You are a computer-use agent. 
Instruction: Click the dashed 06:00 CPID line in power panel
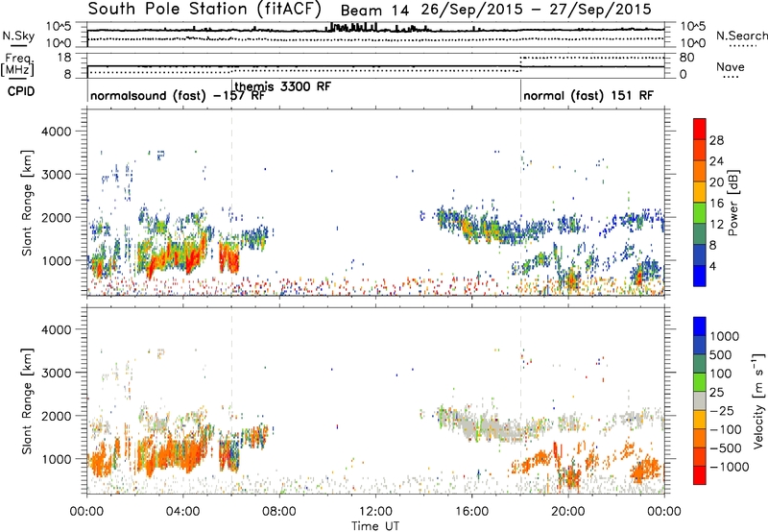point(231,203)
